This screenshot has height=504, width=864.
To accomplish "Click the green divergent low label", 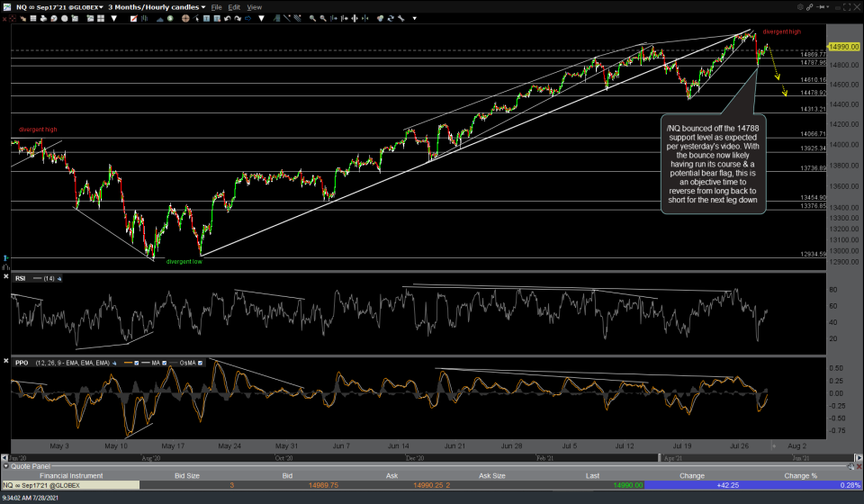I will (x=184, y=262).
